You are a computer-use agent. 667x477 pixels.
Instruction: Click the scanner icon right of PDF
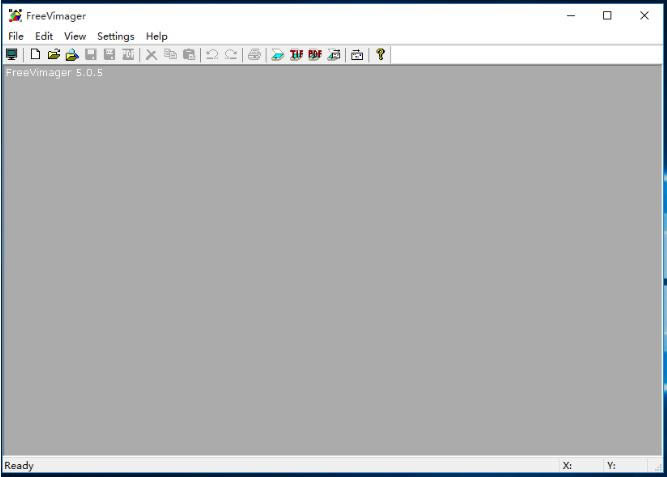pos(334,54)
